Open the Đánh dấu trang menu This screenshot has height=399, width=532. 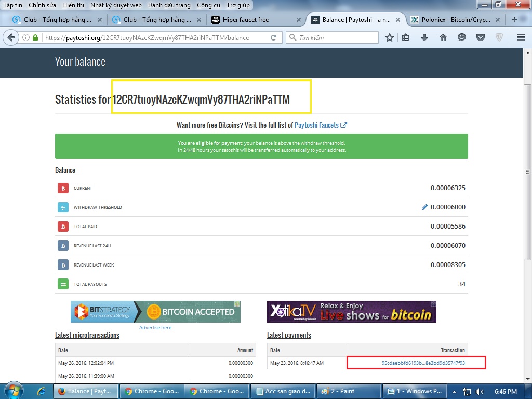(x=169, y=5)
